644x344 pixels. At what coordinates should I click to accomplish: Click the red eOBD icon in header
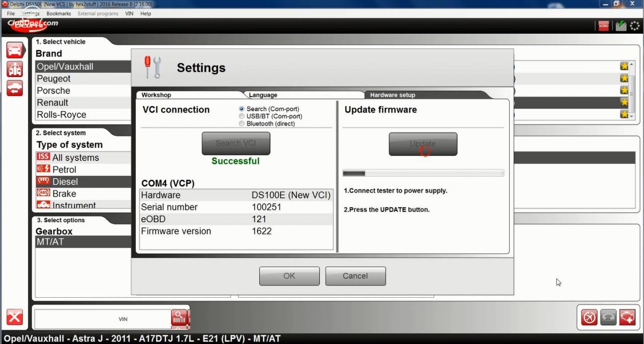tap(604, 26)
